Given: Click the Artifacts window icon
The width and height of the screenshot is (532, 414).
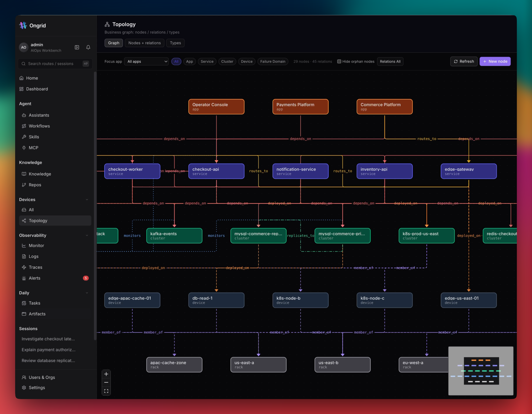Looking at the screenshot, I should coord(24,314).
